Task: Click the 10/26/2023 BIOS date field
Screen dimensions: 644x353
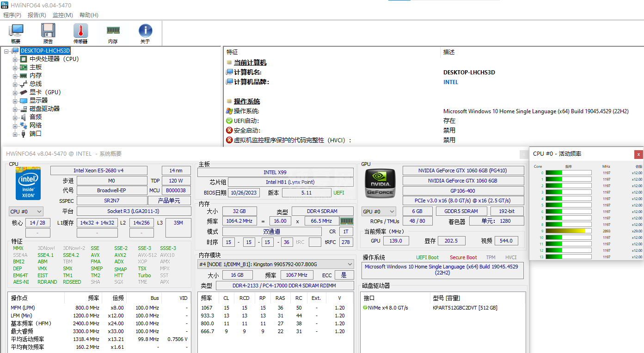Action: [x=244, y=193]
